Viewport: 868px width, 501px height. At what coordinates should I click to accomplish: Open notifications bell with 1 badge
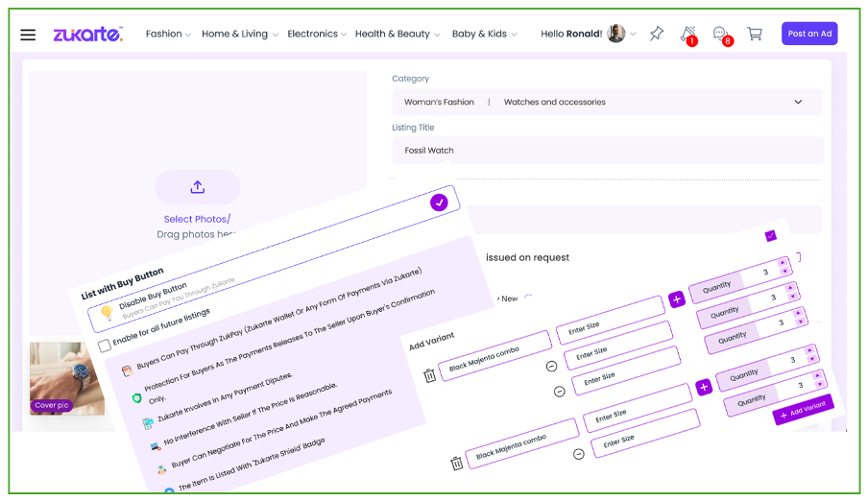pos(688,35)
